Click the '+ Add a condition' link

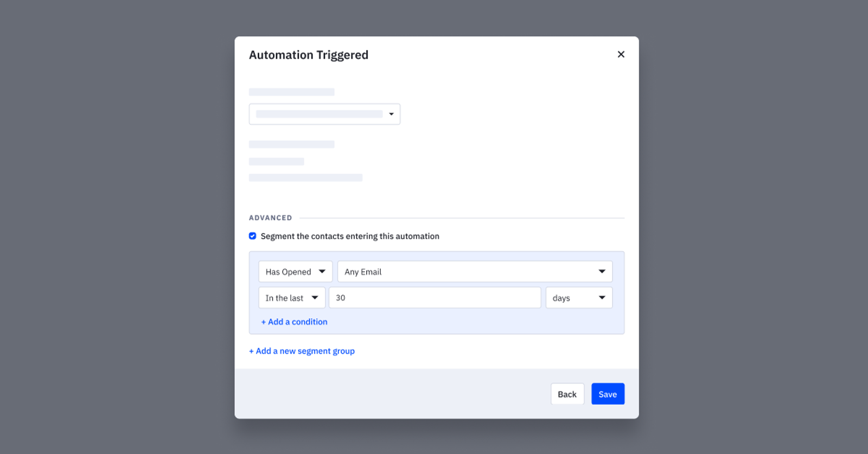pos(294,322)
